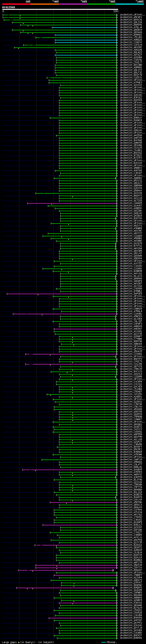Open hit UniRef100_C0S861

(131, 354)
